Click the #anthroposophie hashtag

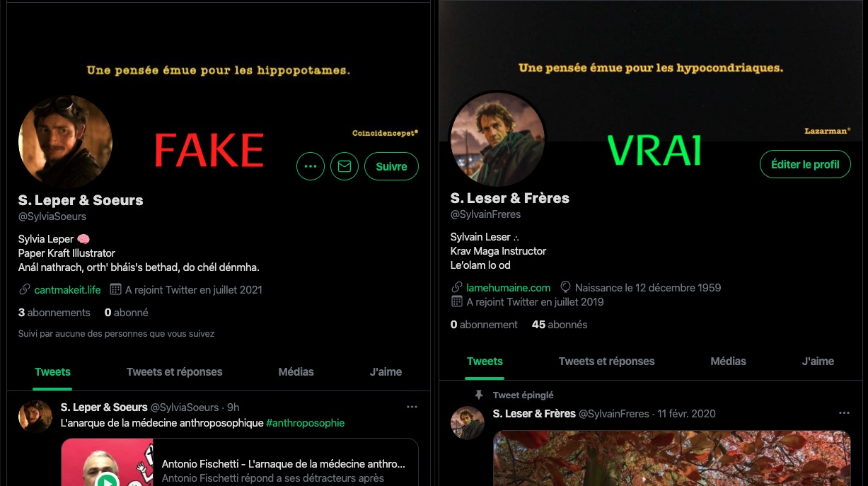(305, 423)
